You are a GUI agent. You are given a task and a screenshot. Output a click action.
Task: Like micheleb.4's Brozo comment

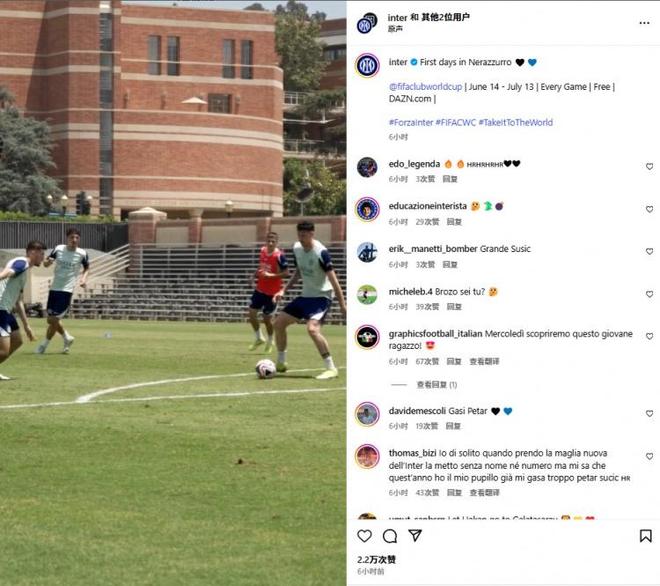[649, 294]
